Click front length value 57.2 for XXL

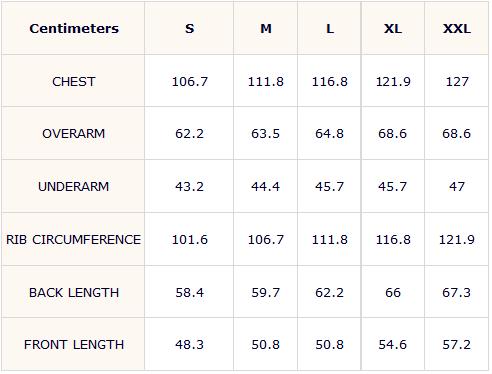[x=456, y=345]
